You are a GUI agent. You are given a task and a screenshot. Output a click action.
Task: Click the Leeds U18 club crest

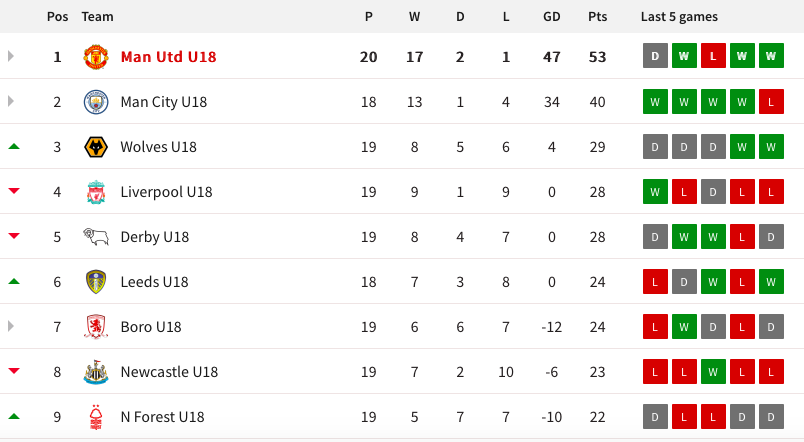click(x=95, y=282)
